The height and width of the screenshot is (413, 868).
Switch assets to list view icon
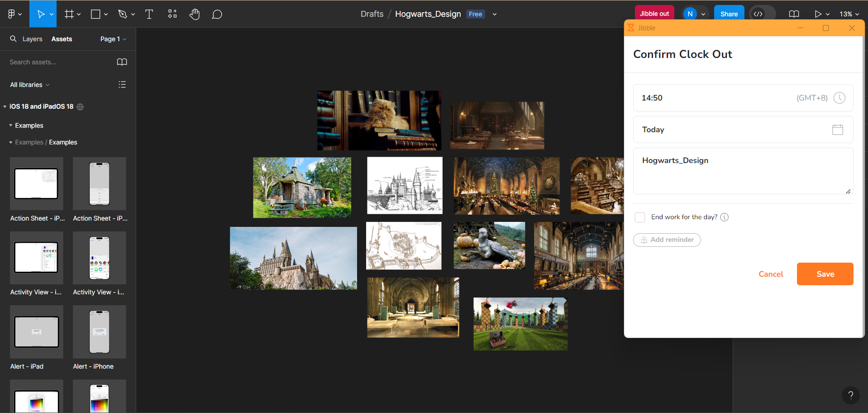pos(122,85)
